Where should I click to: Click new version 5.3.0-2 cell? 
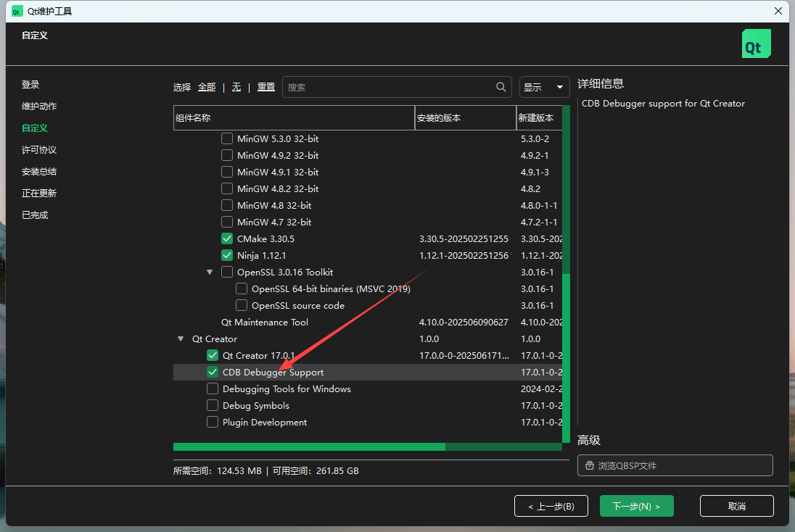(x=535, y=138)
